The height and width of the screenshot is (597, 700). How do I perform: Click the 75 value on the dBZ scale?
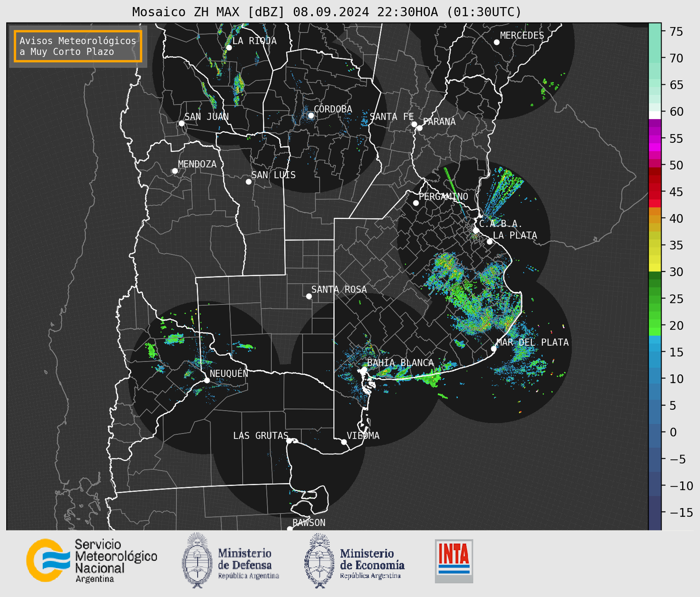pos(676,32)
